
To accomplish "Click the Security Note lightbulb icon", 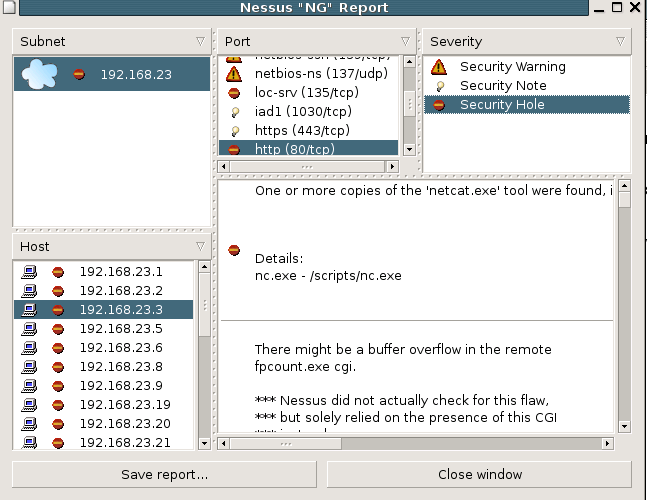I will (440, 86).
